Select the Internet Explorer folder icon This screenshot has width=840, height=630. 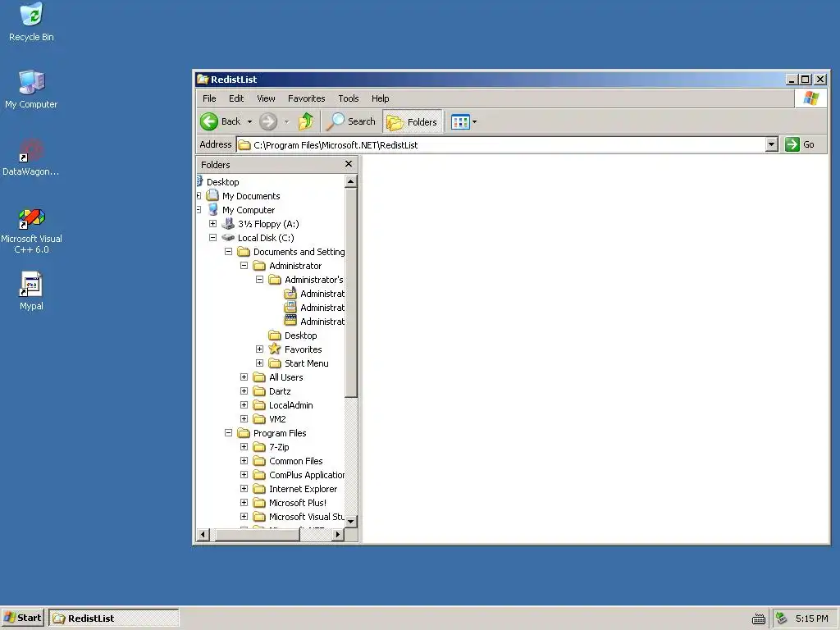(x=259, y=489)
